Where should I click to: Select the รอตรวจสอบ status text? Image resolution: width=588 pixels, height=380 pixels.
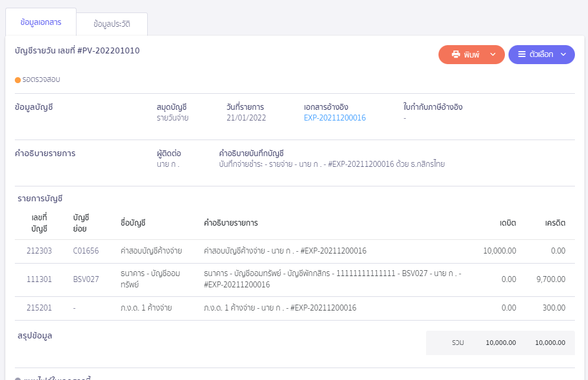point(42,80)
